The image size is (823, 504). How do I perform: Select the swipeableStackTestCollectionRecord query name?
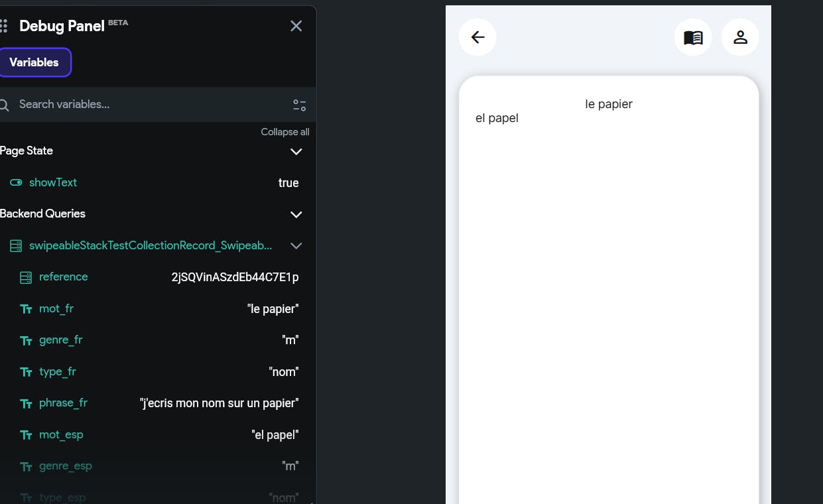click(x=151, y=245)
